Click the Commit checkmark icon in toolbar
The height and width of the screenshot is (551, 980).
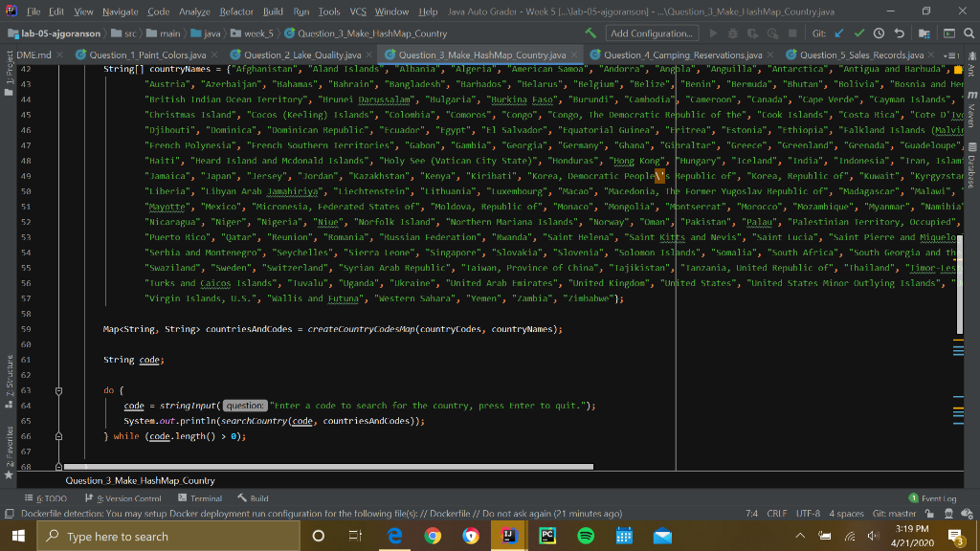858,32
